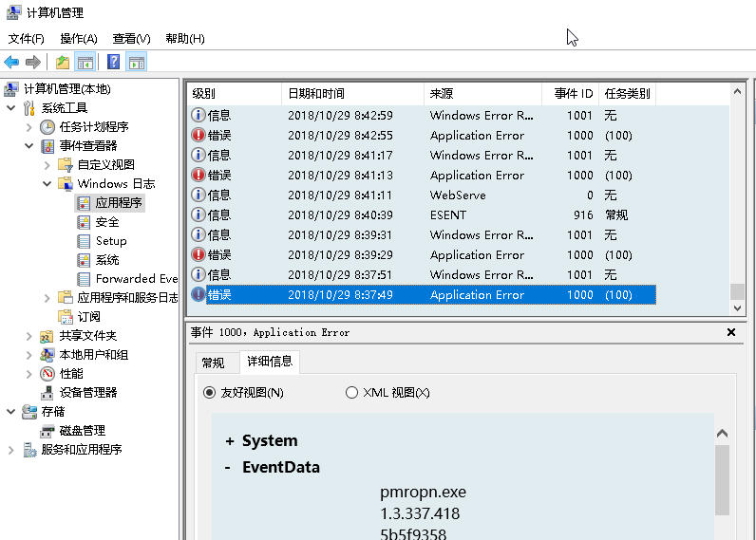The image size is (756, 540).
Task: Select the 友好视图(N) radio button
Action: click(209, 393)
